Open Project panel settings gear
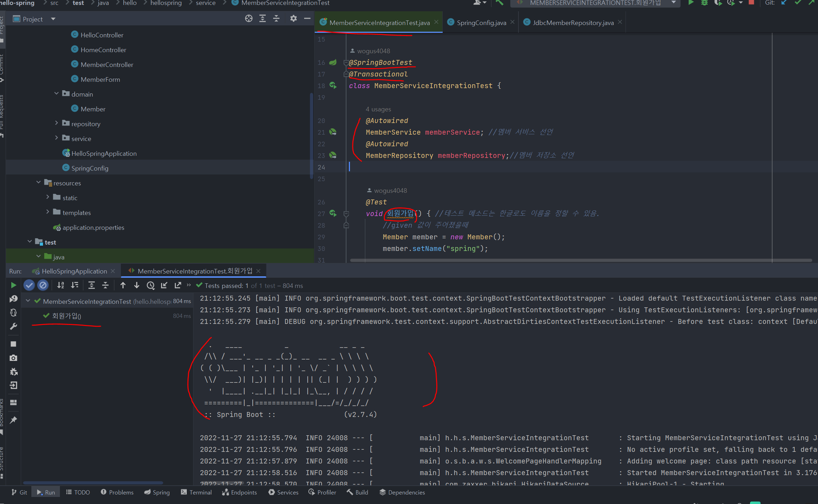Screen dimensions: 818x504 tap(293, 19)
